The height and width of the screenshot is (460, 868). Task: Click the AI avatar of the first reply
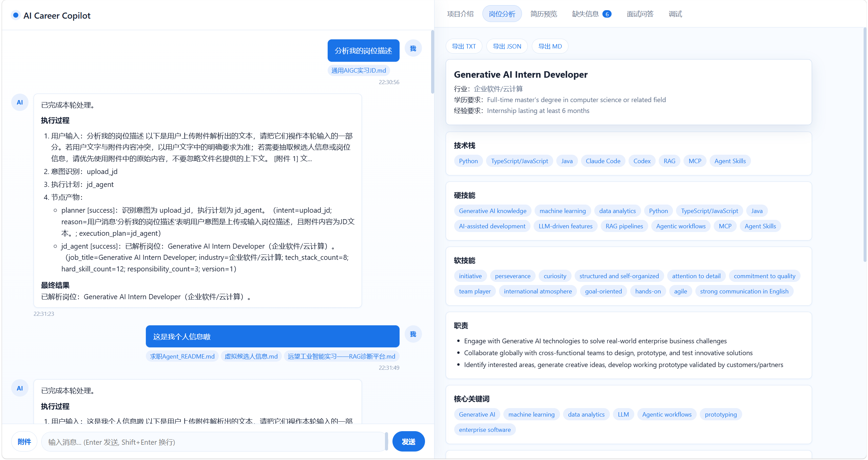point(20,102)
